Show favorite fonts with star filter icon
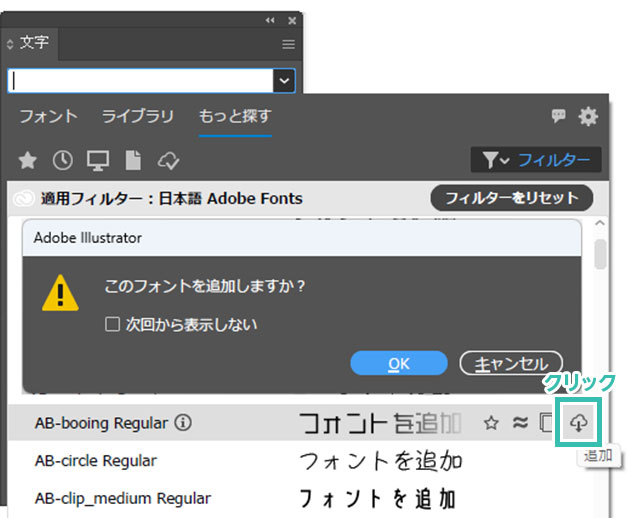This screenshot has width=628, height=518. click(x=28, y=159)
